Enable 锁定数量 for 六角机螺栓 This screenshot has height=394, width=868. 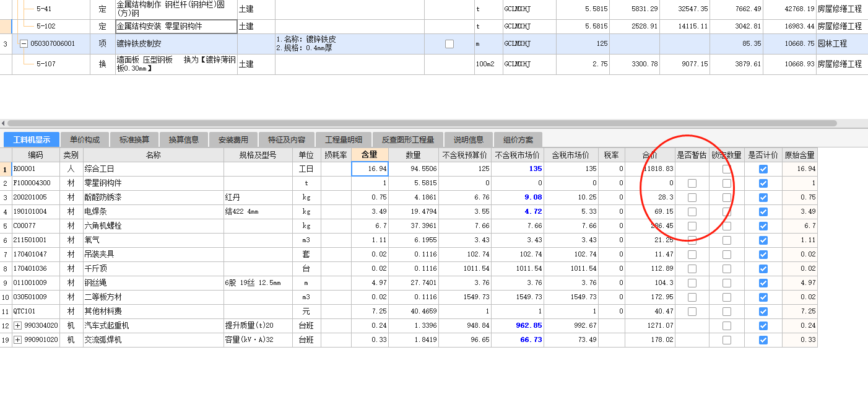click(x=727, y=225)
